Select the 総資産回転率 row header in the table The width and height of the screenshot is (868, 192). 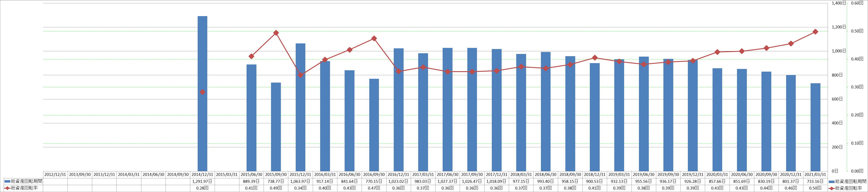(x=23, y=188)
